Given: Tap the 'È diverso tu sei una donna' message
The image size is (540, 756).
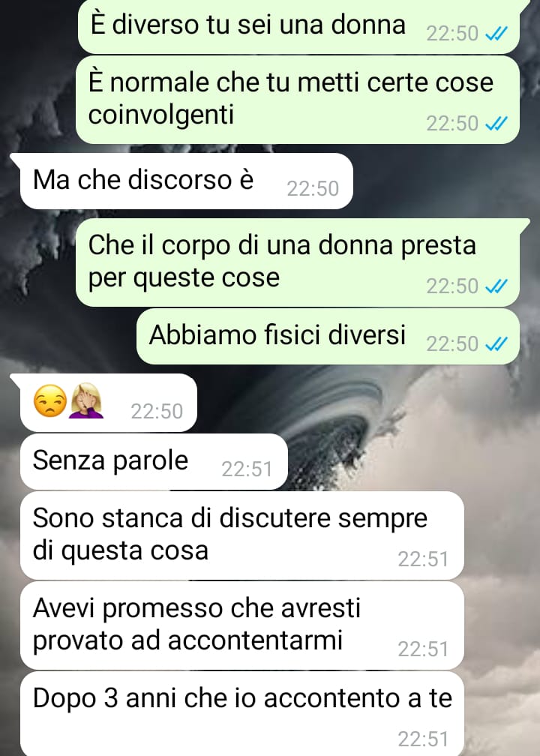Looking at the screenshot, I should pyautogui.click(x=299, y=25).
